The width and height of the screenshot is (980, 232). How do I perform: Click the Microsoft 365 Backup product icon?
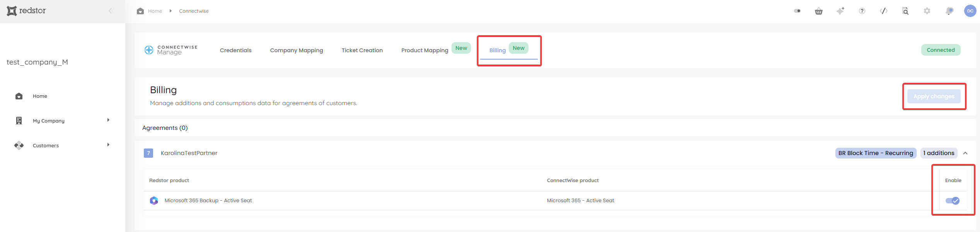(154, 201)
